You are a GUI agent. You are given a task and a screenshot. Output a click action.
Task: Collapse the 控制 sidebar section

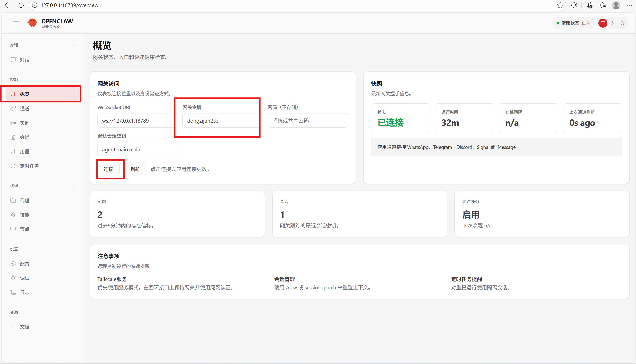coord(74,80)
